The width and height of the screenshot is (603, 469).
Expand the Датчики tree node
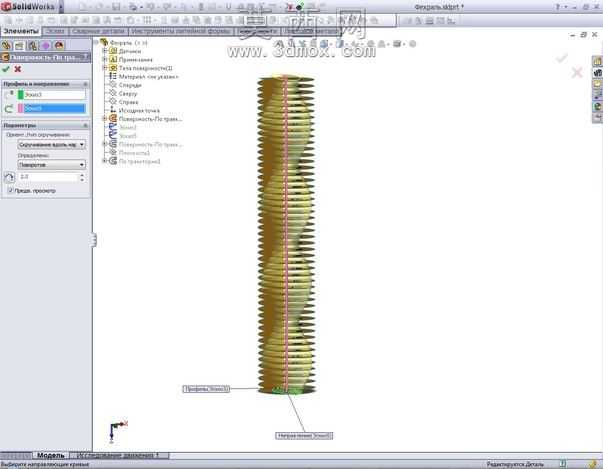(105, 51)
